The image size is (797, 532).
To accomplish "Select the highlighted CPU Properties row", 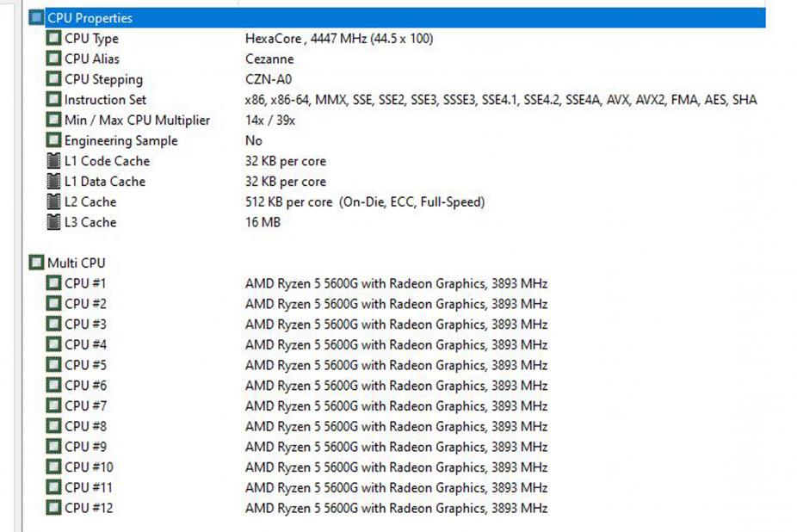I will 90,18.
